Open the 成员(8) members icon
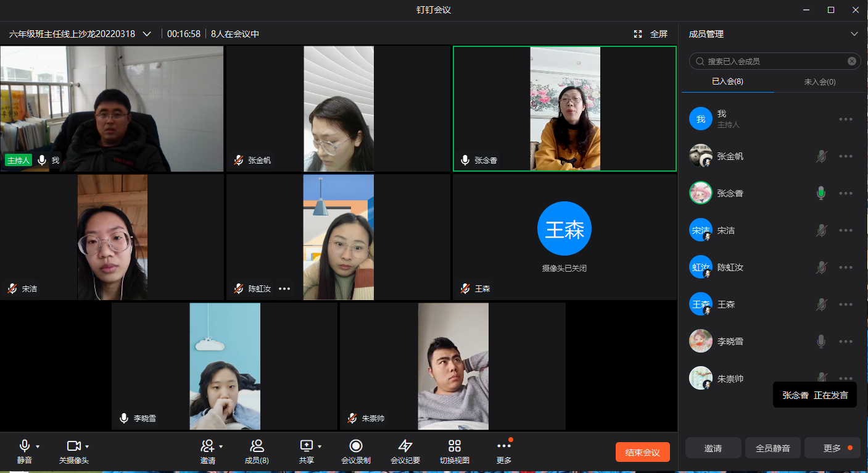 click(x=257, y=446)
